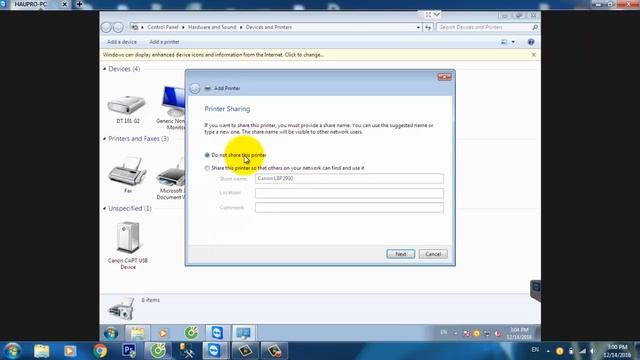Open TeamViewer from local taskbar

click(214, 351)
